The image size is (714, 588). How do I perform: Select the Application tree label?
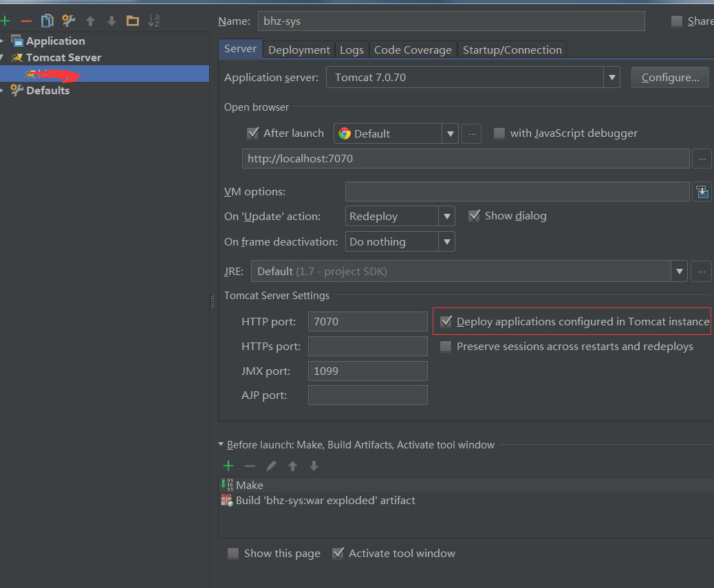click(x=56, y=41)
